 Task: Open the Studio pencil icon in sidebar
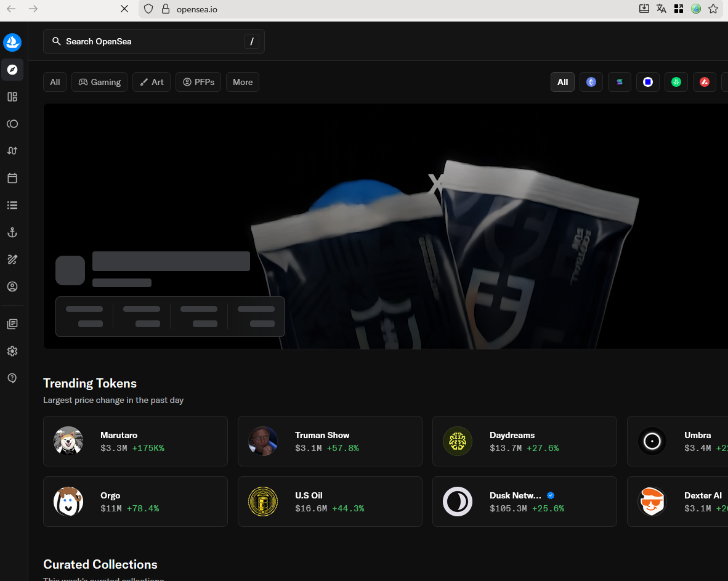tap(12, 259)
